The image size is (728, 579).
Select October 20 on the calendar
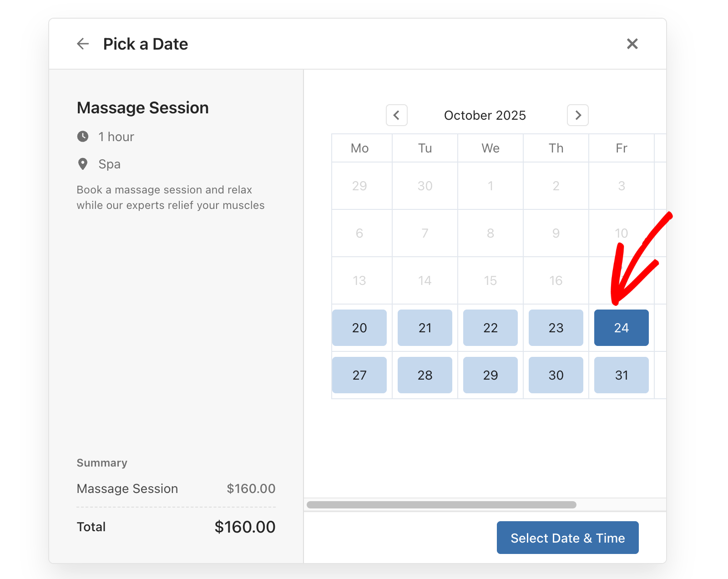click(x=359, y=328)
